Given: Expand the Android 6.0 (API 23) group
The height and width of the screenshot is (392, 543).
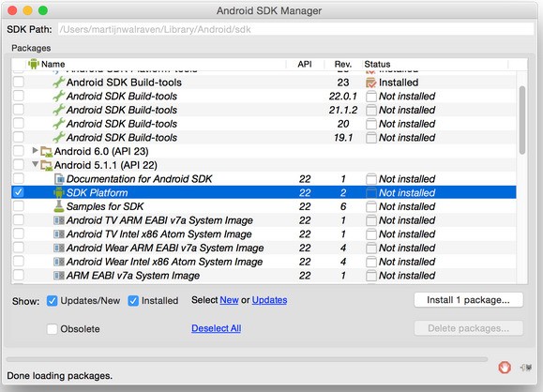Looking at the screenshot, I should pos(35,150).
